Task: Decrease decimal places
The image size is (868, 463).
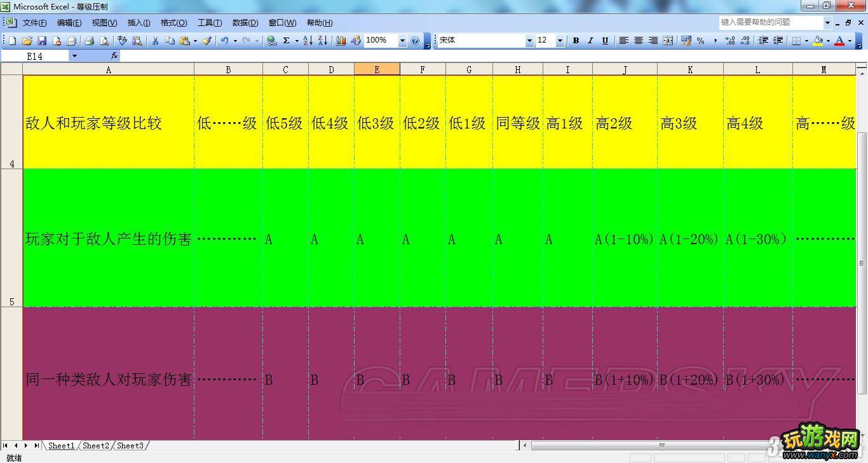Action: (x=744, y=41)
